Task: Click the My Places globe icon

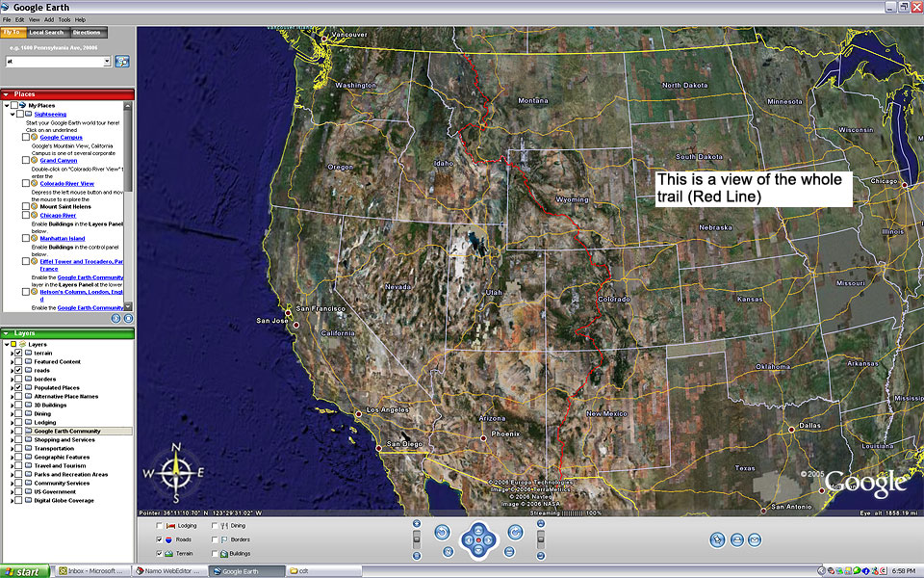Action: [22, 105]
